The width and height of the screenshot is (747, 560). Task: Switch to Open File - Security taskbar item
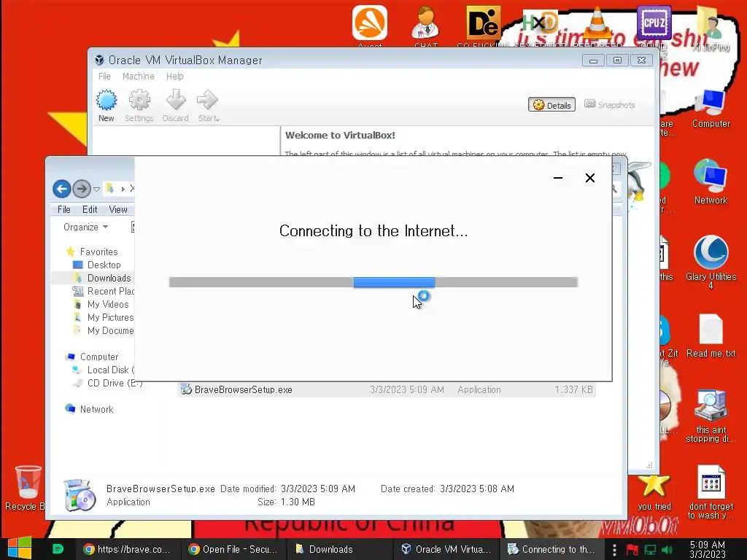click(x=234, y=549)
